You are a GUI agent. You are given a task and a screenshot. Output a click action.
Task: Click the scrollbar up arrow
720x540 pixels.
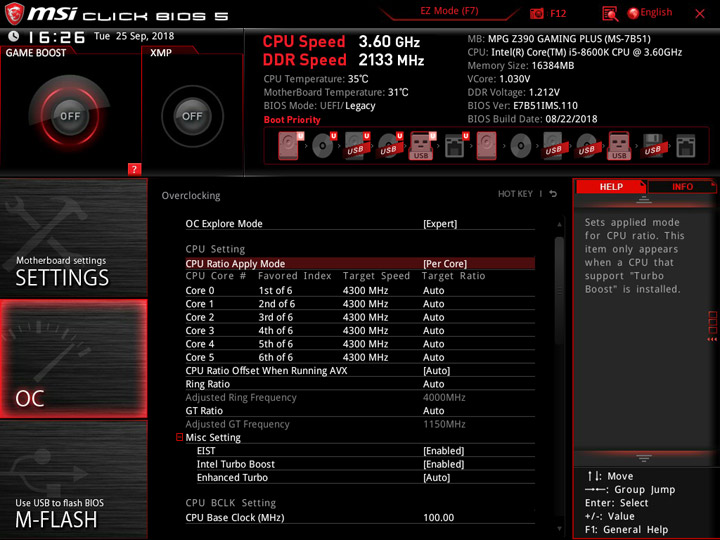click(x=559, y=225)
